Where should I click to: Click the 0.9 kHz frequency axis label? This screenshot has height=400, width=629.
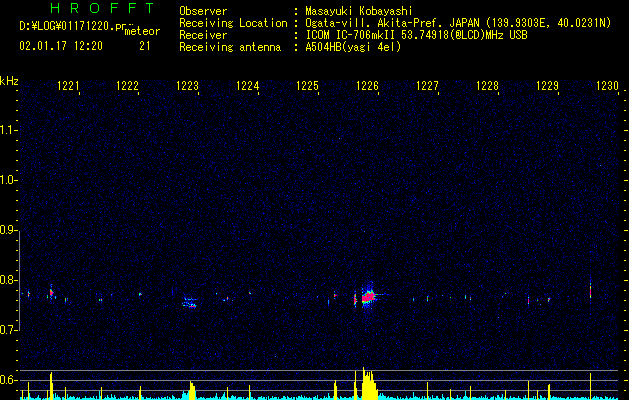(x=9, y=230)
